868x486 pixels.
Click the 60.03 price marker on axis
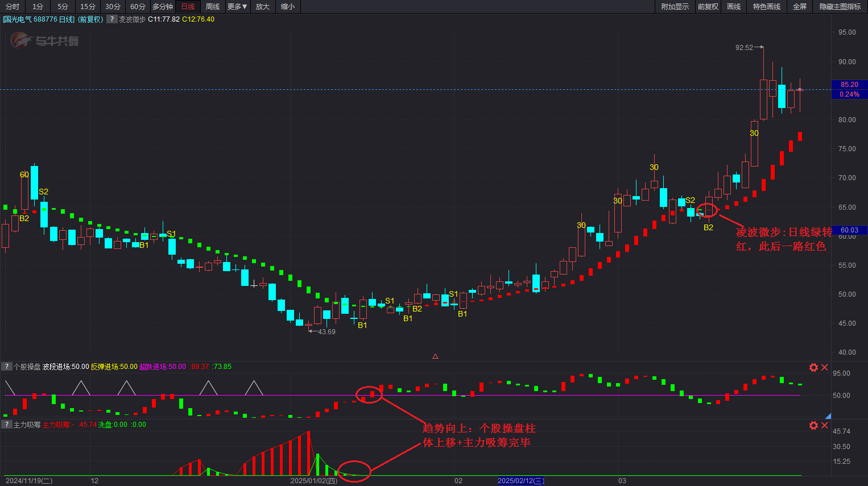point(849,230)
